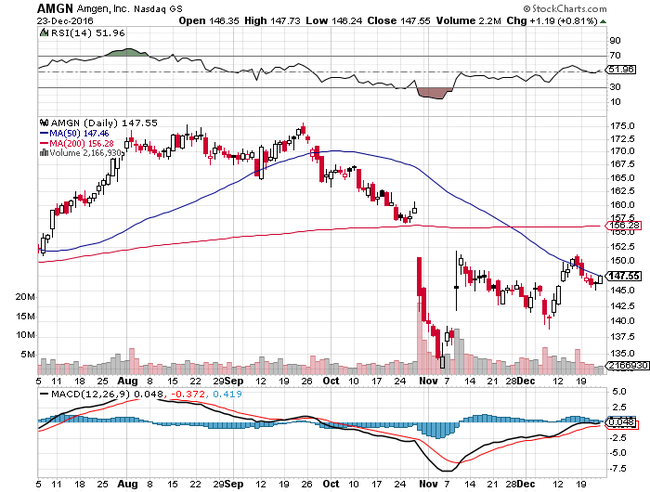Viewport: 650px width, 492px height.
Task: Click the Amgen, Inc. company name
Action: click(103, 9)
